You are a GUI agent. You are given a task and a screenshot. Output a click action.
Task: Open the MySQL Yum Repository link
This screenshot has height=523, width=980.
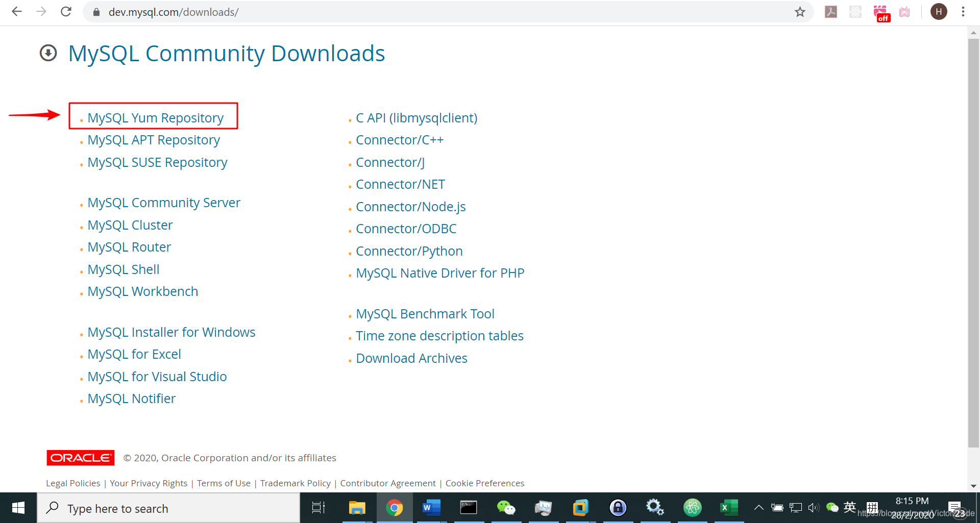[x=155, y=117]
